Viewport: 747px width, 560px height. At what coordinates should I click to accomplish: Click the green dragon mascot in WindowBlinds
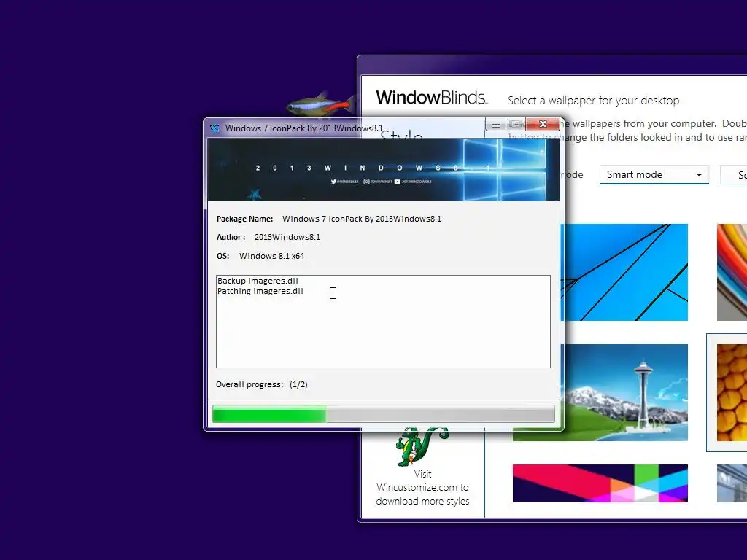(421, 448)
